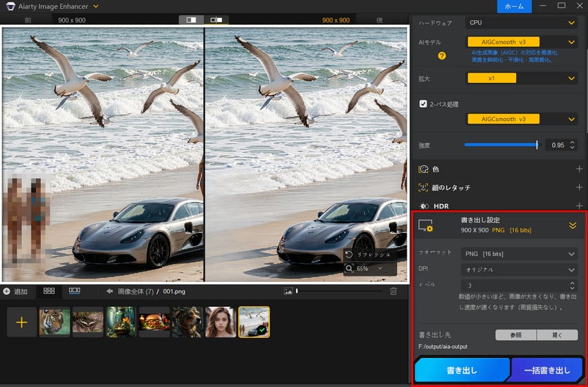Click the trash delete icon in thumbnail bar
The image size is (588, 387).
(x=394, y=292)
